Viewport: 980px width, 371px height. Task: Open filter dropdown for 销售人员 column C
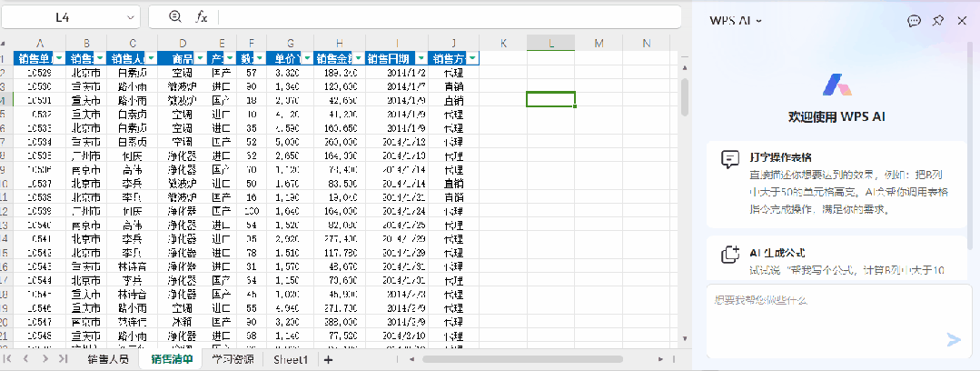(x=151, y=58)
